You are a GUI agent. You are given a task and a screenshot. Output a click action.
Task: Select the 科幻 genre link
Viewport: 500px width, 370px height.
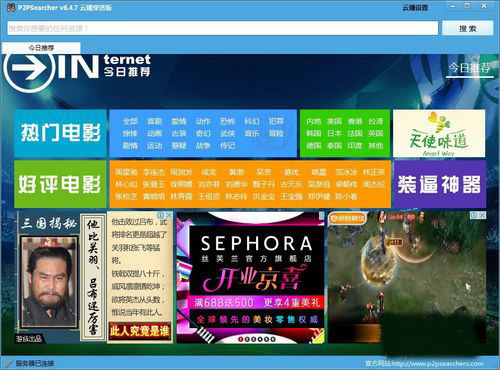pyautogui.click(x=252, y=121)
